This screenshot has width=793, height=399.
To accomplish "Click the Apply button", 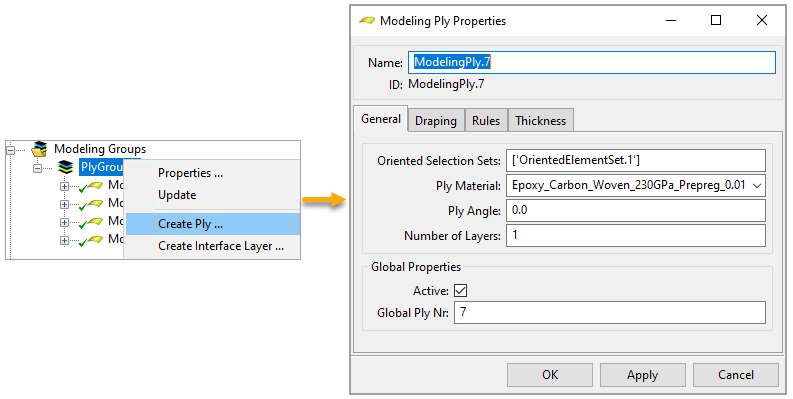I will (x=643, y=375).
